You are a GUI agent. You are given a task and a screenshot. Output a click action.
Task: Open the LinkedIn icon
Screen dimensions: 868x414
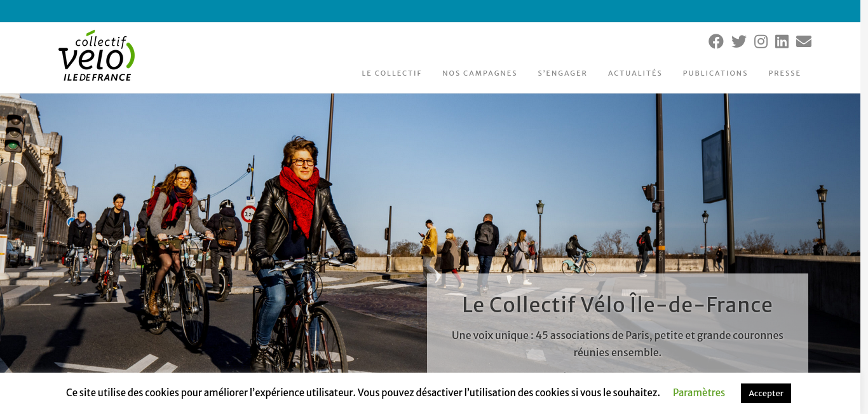(x=782, y=41)
